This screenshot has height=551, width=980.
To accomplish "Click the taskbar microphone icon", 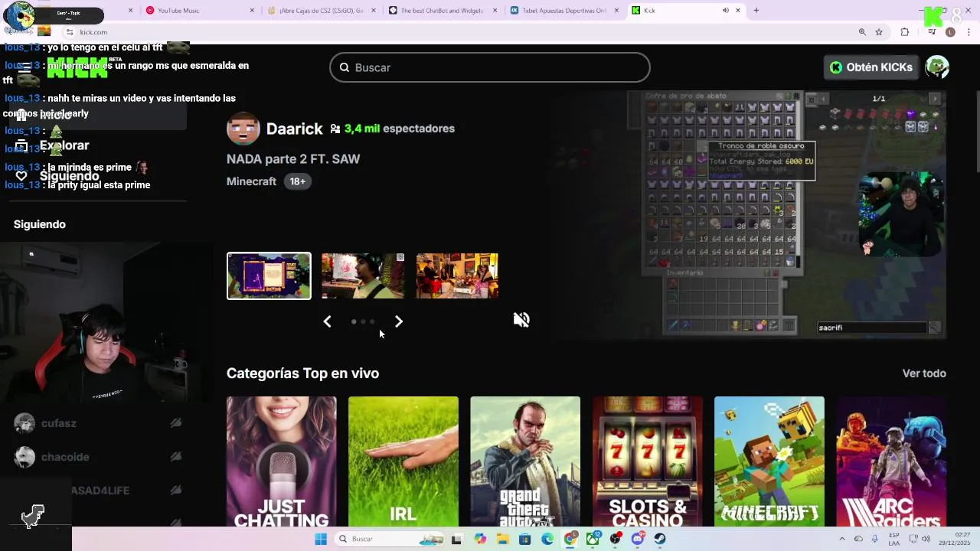I will (874, 539).
